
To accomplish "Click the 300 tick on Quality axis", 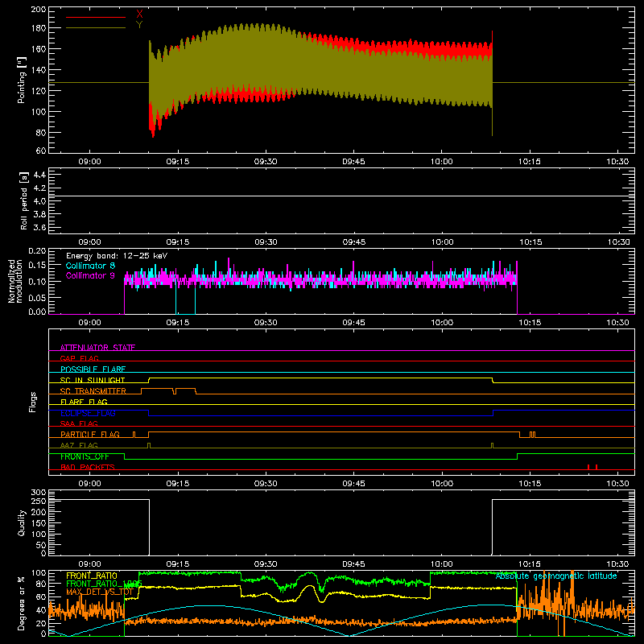I will click(x=39, y=493).
